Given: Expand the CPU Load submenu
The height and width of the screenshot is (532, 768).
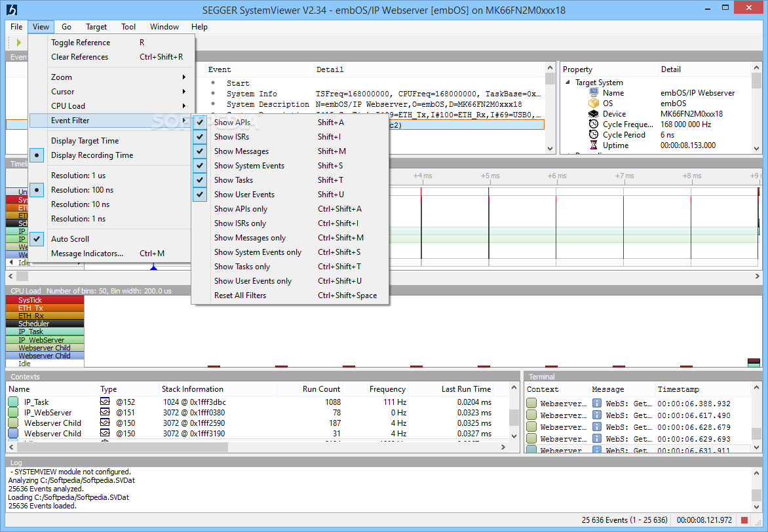Looking at the screenshot, I should (x=110, y=106).
